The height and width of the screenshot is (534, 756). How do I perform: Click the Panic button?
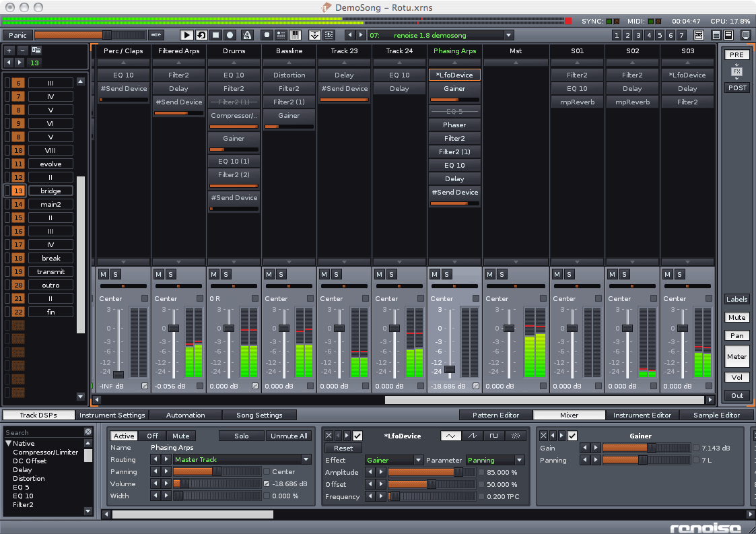pyautogui.click(x=18, y=35)
